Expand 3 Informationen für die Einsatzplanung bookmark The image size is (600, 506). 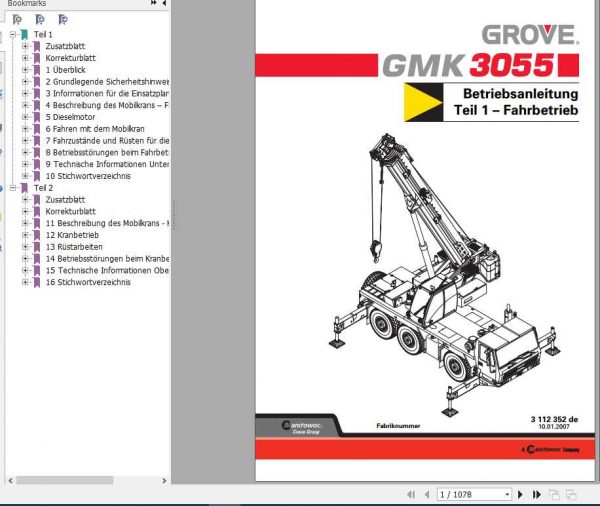pos(25,93)
